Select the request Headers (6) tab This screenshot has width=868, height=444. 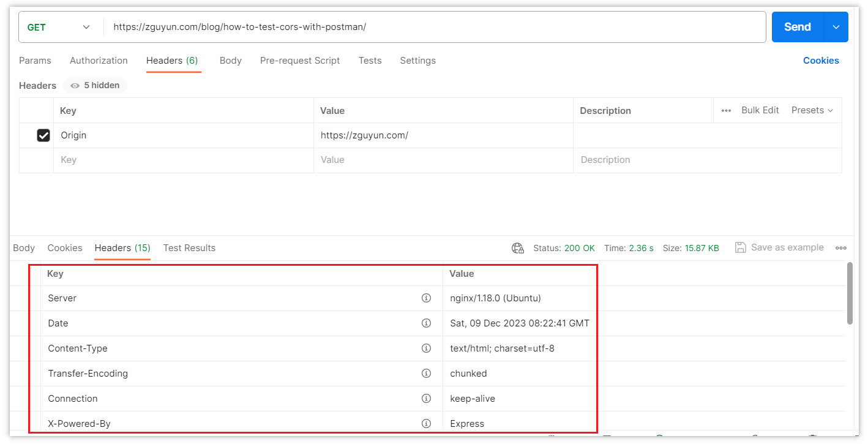point(172,61)
